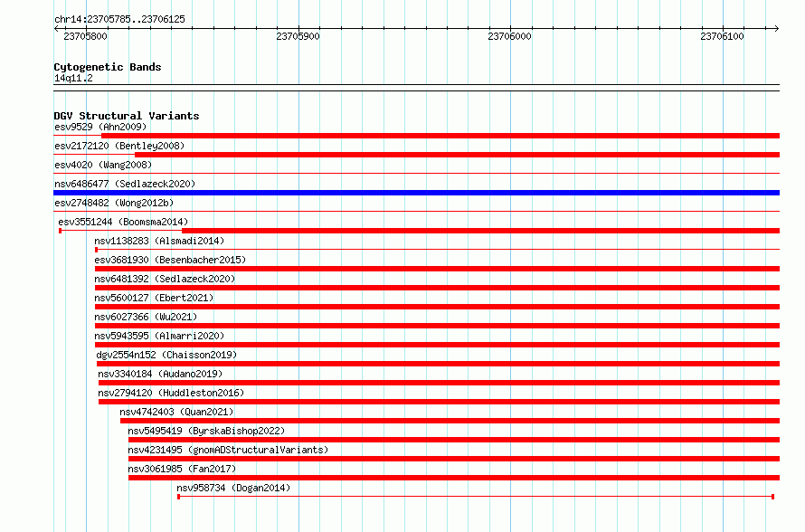The width and height of the screenshot is (805, 532).
Task: Click the 23706100 ruler position label
Action: pos(723,36)
